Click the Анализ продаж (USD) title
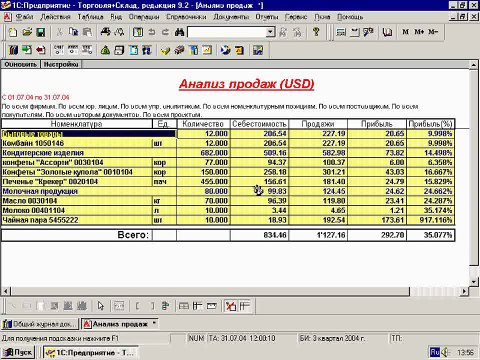 tap(246, 84)
